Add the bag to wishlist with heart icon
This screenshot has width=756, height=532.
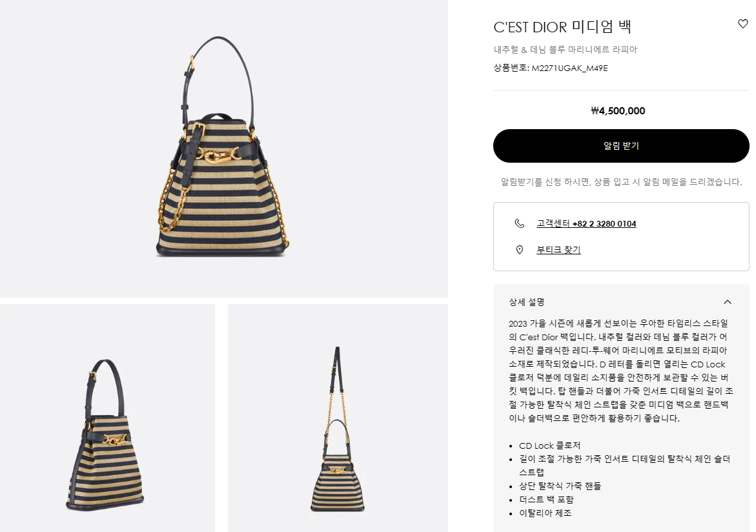(x=742, y=24)
